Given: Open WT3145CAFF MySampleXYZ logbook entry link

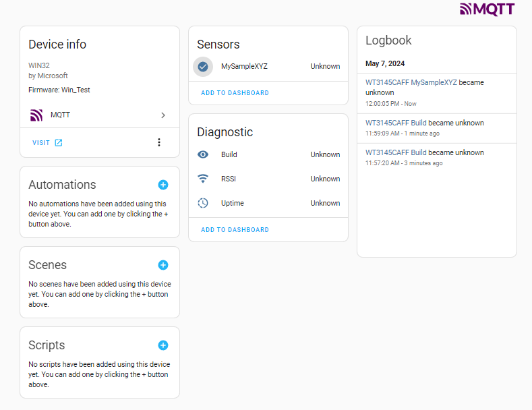Looking at the screenshot, I should click(411, 82).
